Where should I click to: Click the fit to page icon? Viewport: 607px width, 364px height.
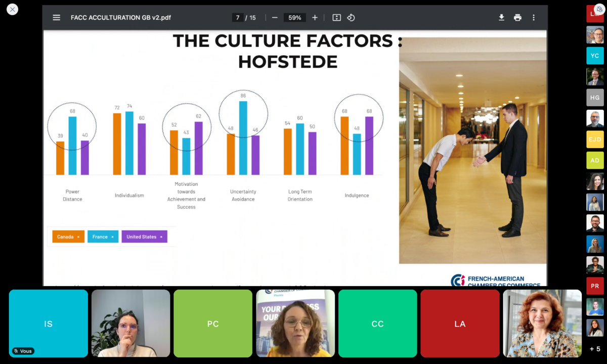coord(336,18)
